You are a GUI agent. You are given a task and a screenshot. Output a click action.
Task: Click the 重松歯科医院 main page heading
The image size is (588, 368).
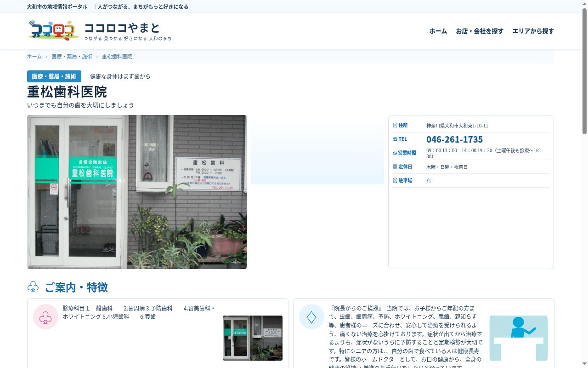pyautogui.click(x=67, y=92)
